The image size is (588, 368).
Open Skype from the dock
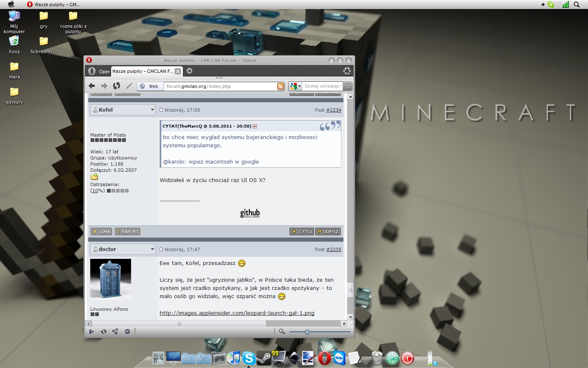[x=249, y=358]
